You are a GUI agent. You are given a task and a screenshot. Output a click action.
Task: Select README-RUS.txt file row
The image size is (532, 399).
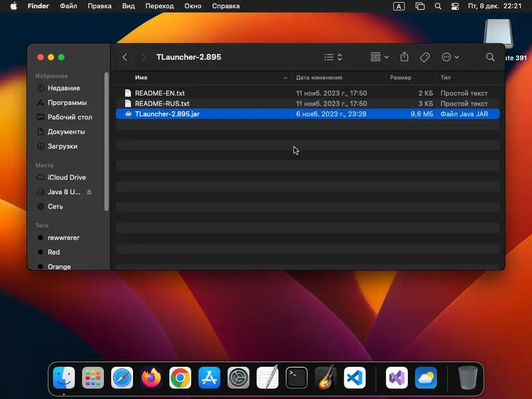pos(308,103)
